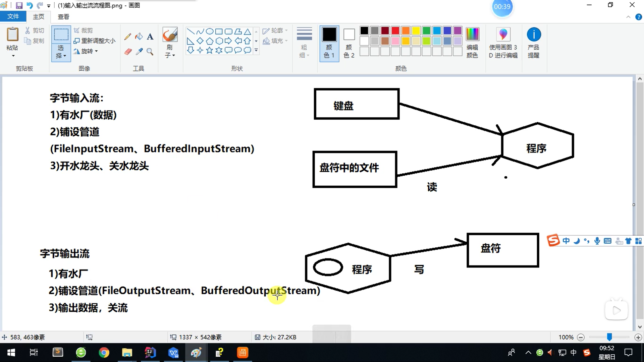
Task: Open File Explorer from the taskbar
Action: (x=127, y=353)
